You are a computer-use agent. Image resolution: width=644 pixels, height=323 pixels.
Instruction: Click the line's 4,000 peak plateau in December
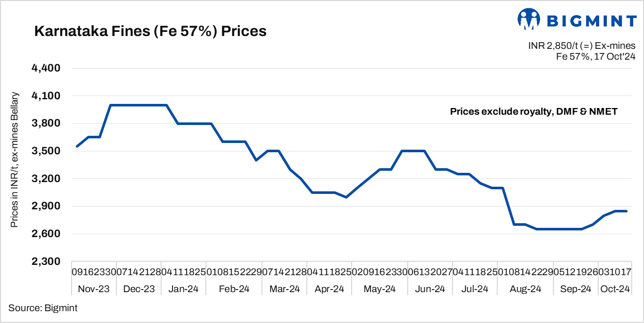pos(139,105)
